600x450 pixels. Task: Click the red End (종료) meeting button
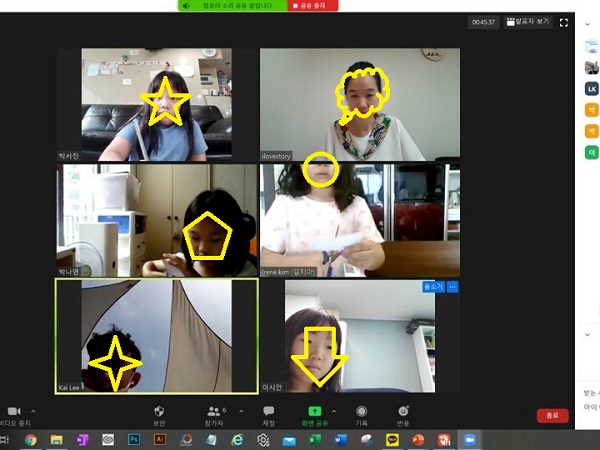coord(552,416)
